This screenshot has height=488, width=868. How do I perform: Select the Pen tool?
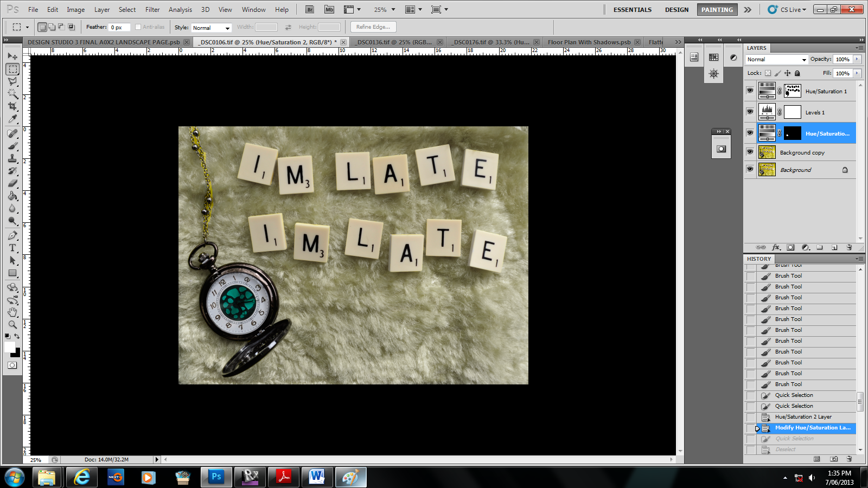12,235
